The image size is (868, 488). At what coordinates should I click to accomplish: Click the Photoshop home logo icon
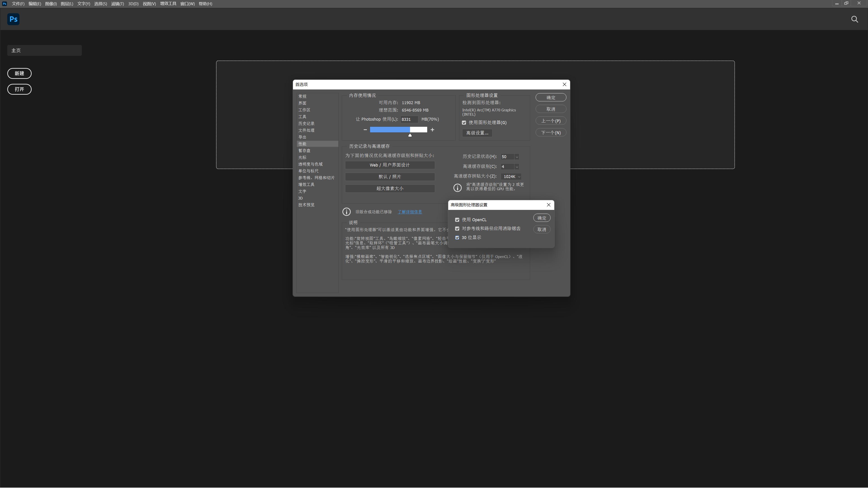[13, 19]
